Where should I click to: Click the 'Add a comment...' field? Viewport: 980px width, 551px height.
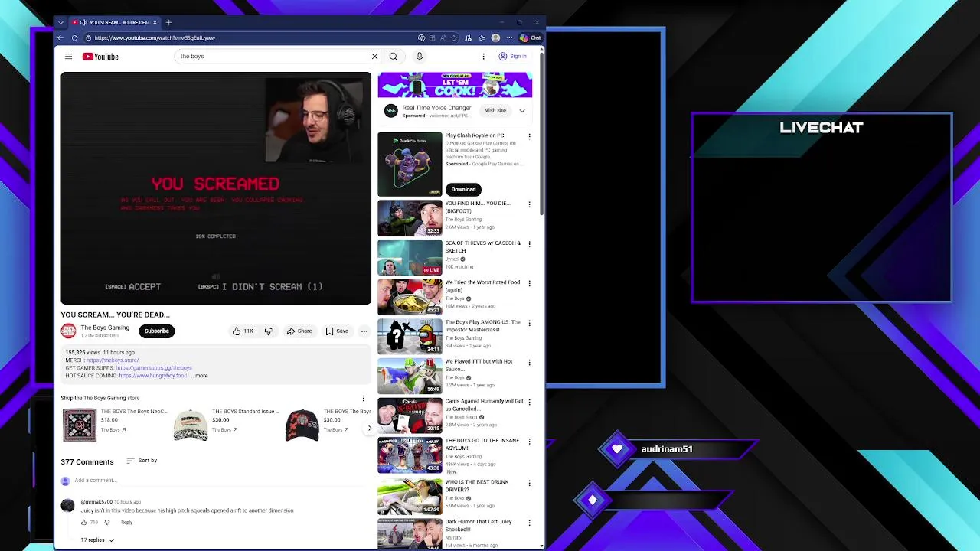click(x=222, y=480)
